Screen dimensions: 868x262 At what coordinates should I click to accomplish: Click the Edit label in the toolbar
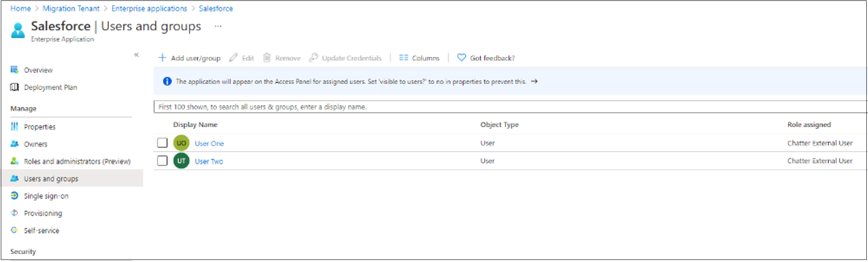tap(248, 58)
